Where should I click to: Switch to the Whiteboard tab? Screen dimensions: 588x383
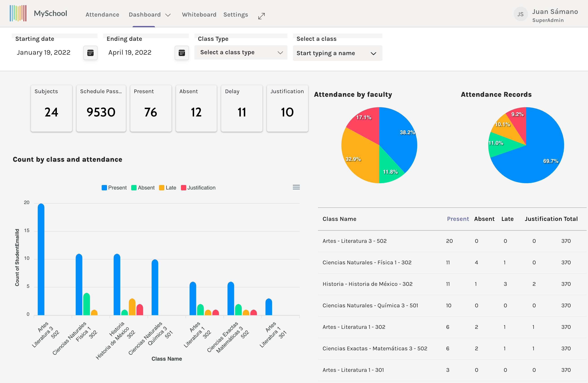click(199, 15)
